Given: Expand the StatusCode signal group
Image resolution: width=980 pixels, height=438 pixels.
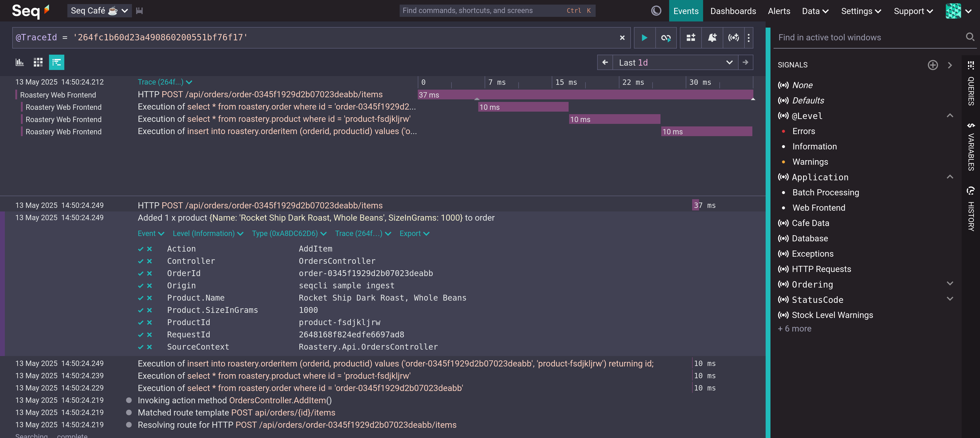Looking at the screenshot, I should pos(950,299).
